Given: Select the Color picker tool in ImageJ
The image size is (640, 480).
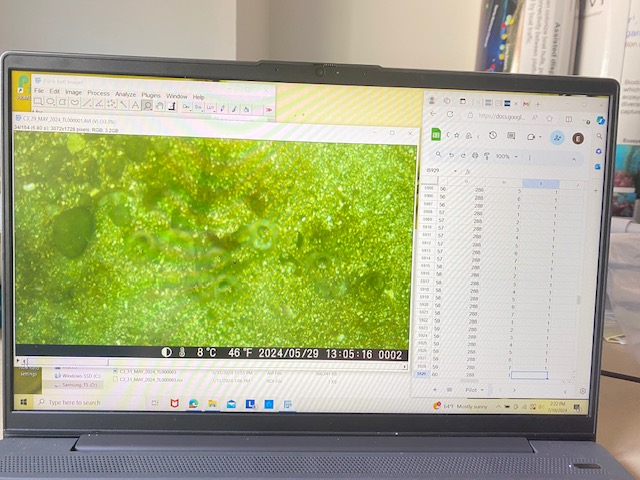Looking at the screenshot, I should (x=172, y=106).
